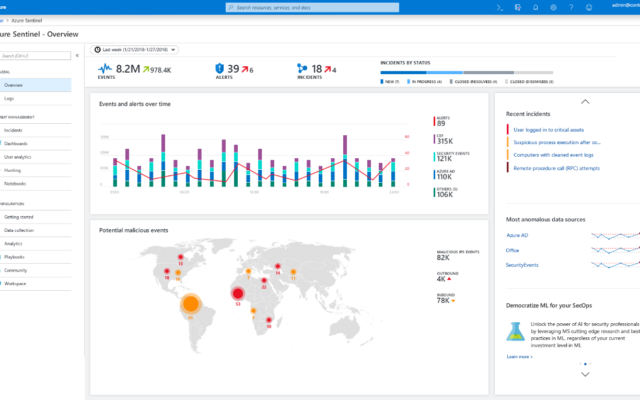Click the red West Africa bubble labeled 53
640x400 pixels.
click(238, 293)
